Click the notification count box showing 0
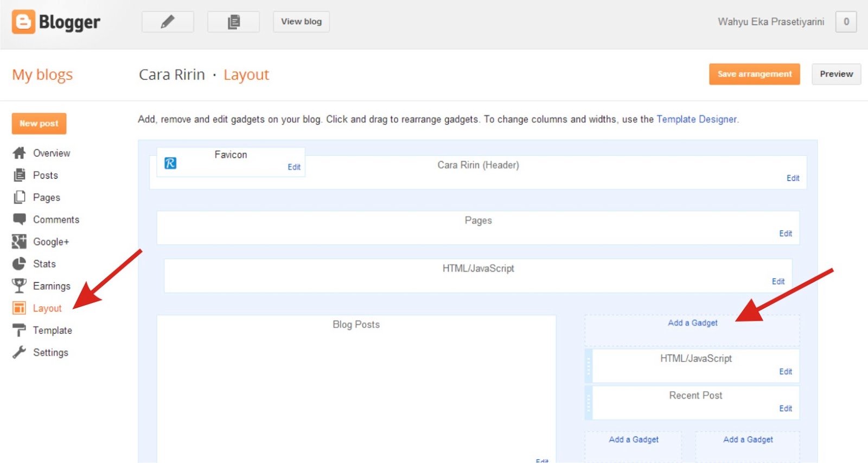Screen dimensions: 868x463 click(x=846, y=22)
